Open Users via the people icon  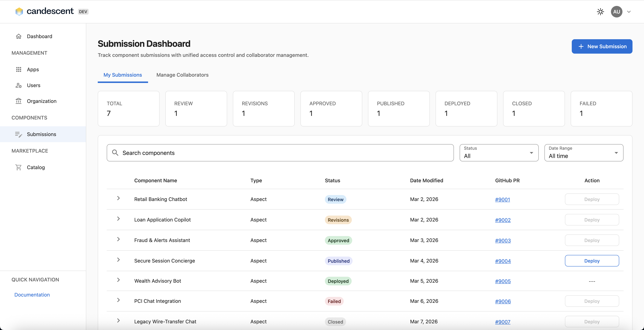[x=19, y=85]
